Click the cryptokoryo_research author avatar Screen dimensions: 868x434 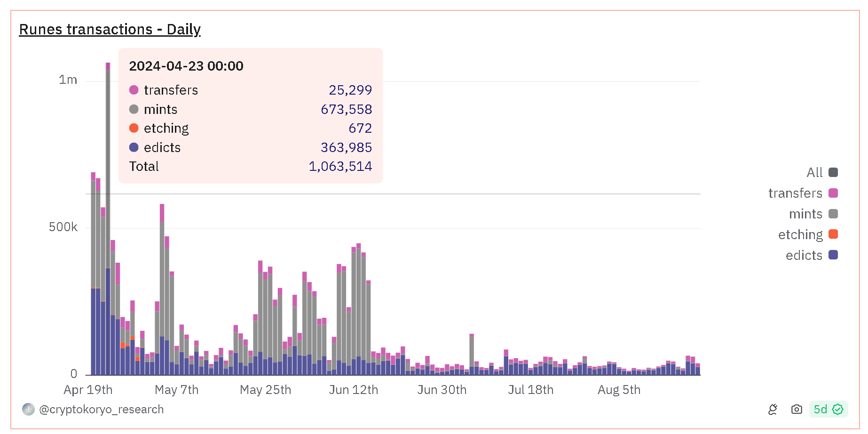coord(28,410)
